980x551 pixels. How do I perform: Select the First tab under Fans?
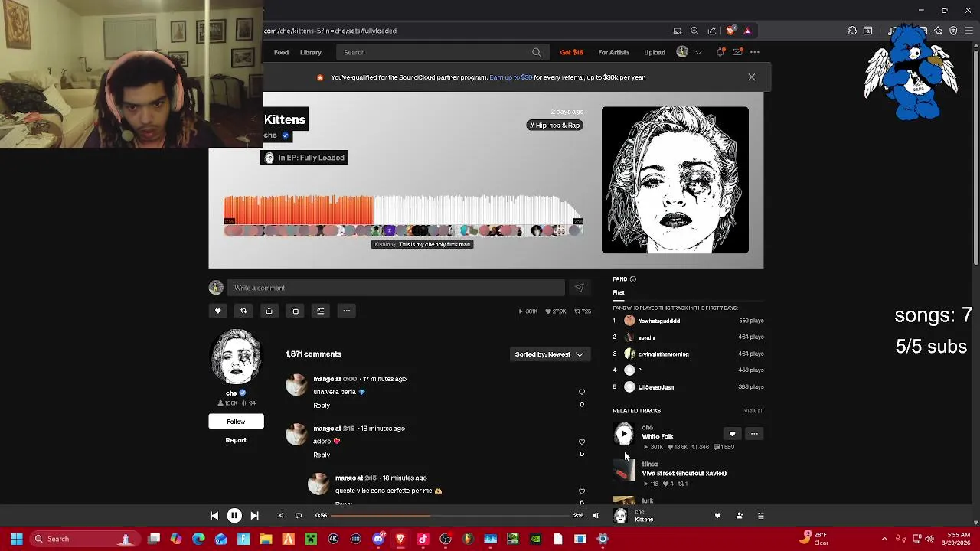pos(619,292)
